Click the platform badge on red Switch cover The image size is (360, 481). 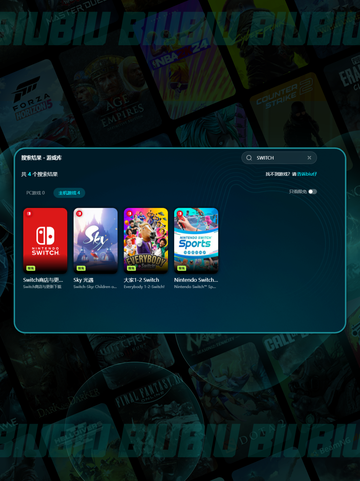point(29,213)
